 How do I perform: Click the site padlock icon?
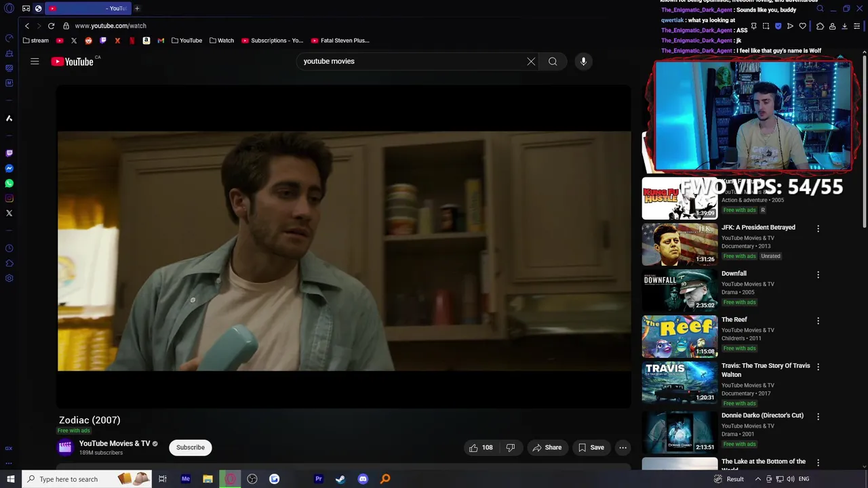point(66,26)
